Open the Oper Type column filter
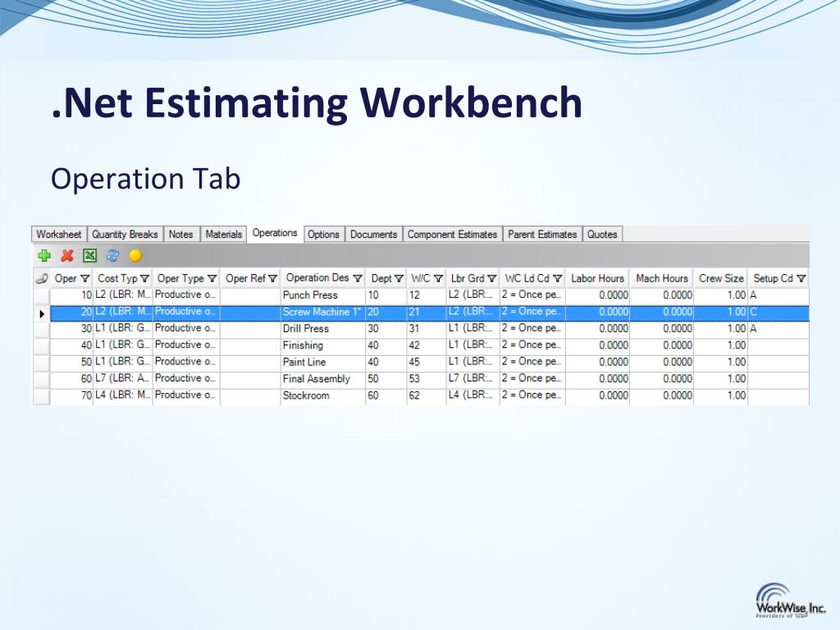Screen dimensions: 840x630 [x=212, y=279]
